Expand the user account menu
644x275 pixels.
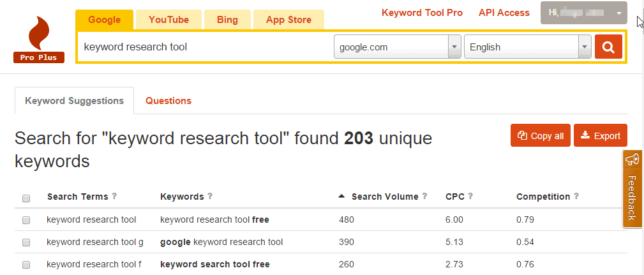coord(583,13)
